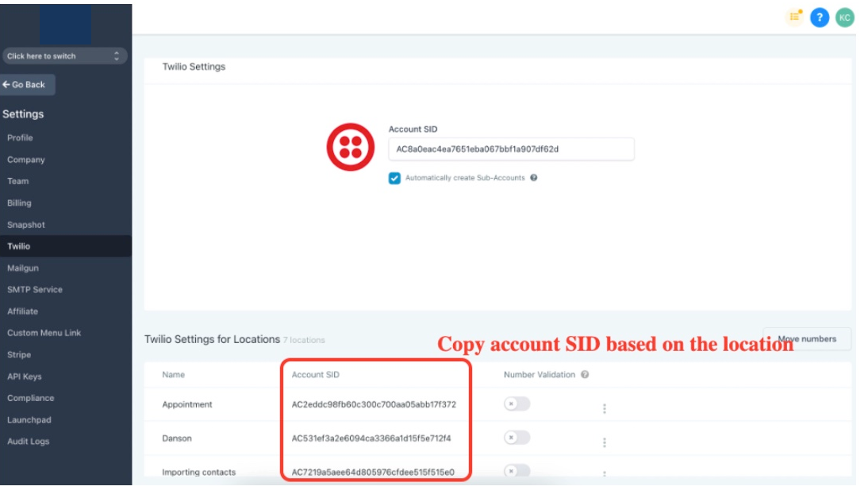Click the 7 locations count text
This screenshot has height=494, width=868.
pos(304,341)
